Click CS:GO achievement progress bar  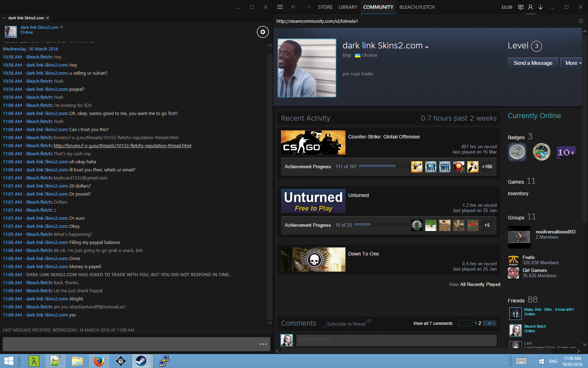coord(377,166)
